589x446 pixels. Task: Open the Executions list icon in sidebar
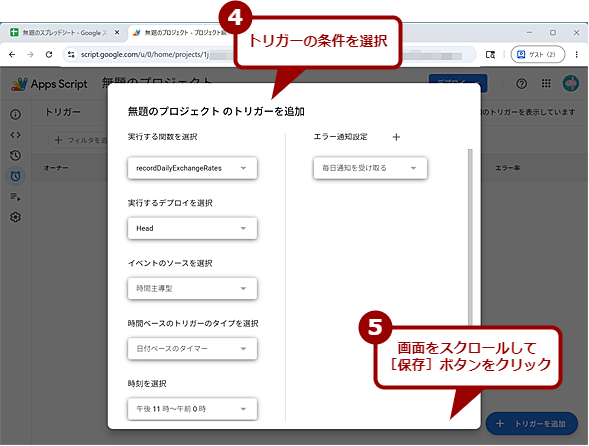(15, 197)
